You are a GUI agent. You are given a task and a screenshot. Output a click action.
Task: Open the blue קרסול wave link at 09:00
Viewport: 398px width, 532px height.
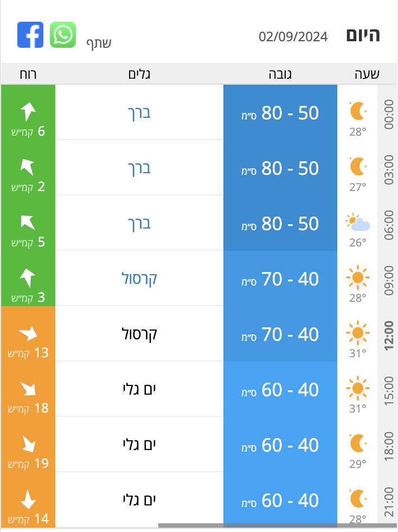click(139, 279)
